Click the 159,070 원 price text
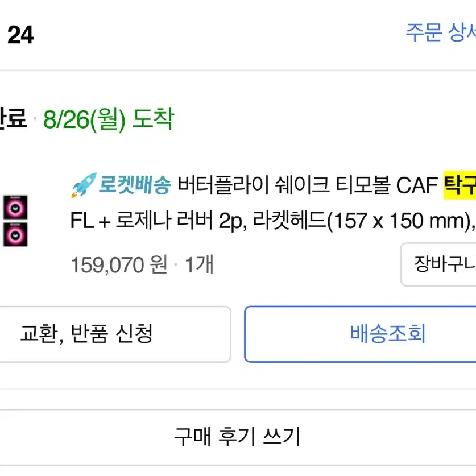476x476 pixels. click(119, 264)
